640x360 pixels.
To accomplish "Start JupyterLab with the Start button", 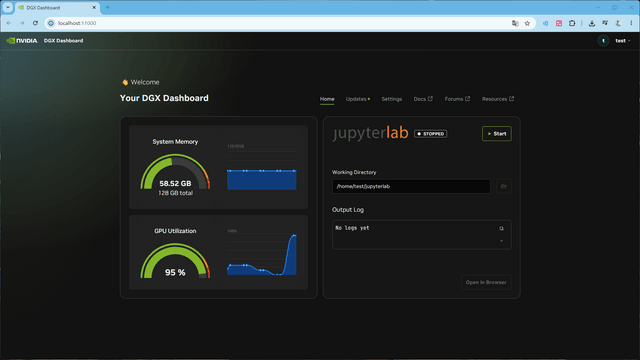I will click(497, 133).
